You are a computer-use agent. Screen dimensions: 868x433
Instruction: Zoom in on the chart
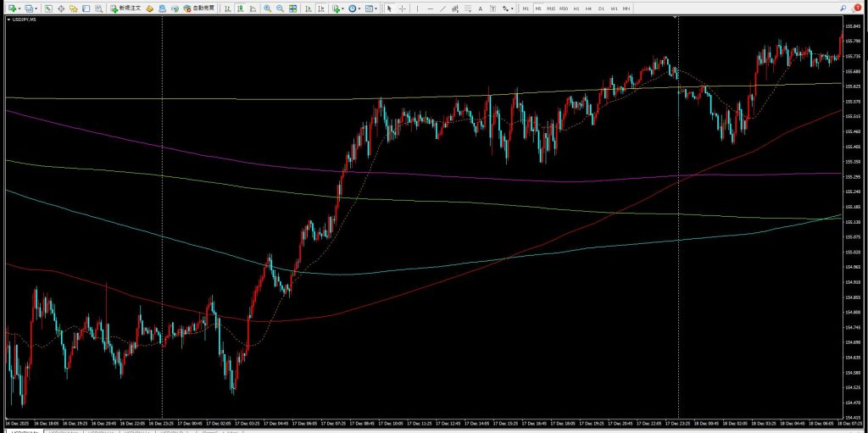click(x=267, y=8)
